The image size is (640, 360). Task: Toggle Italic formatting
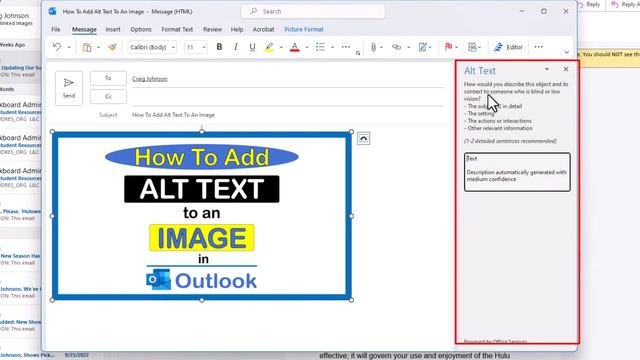(x=236, y=47)
